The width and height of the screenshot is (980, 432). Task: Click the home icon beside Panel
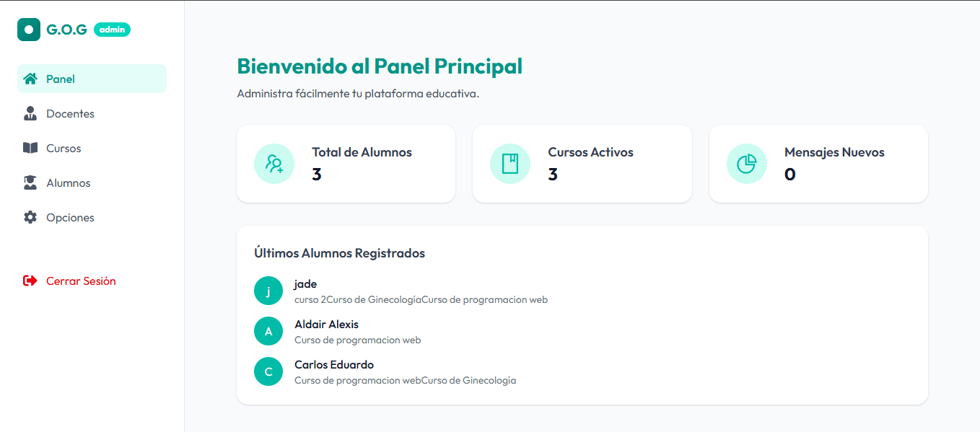pos(30,79)
